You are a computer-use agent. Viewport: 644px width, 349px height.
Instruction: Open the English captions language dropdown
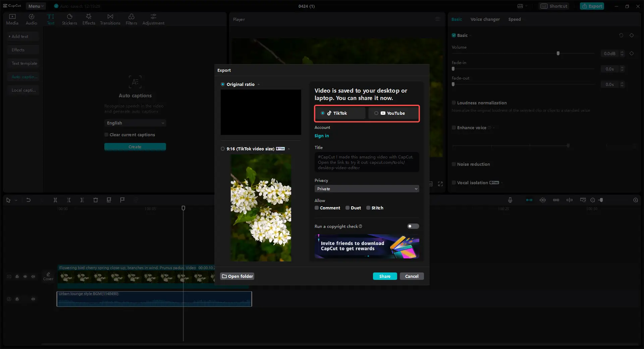(135, 123)
